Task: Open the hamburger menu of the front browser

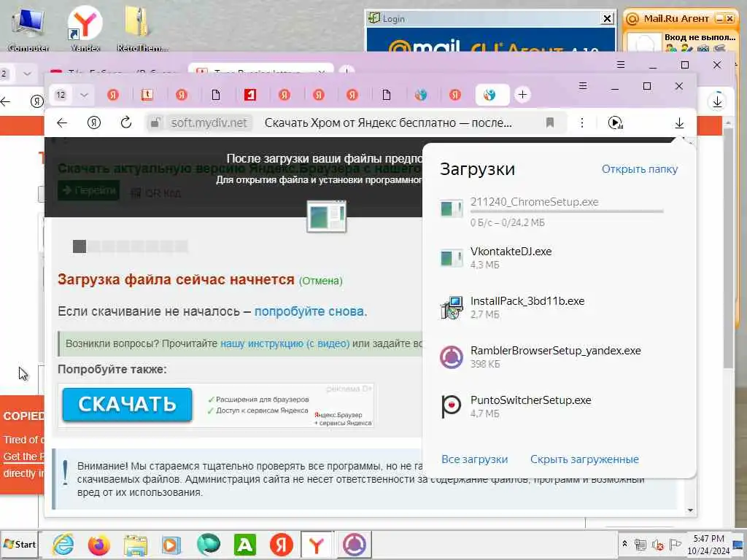Action: [583, 86]
